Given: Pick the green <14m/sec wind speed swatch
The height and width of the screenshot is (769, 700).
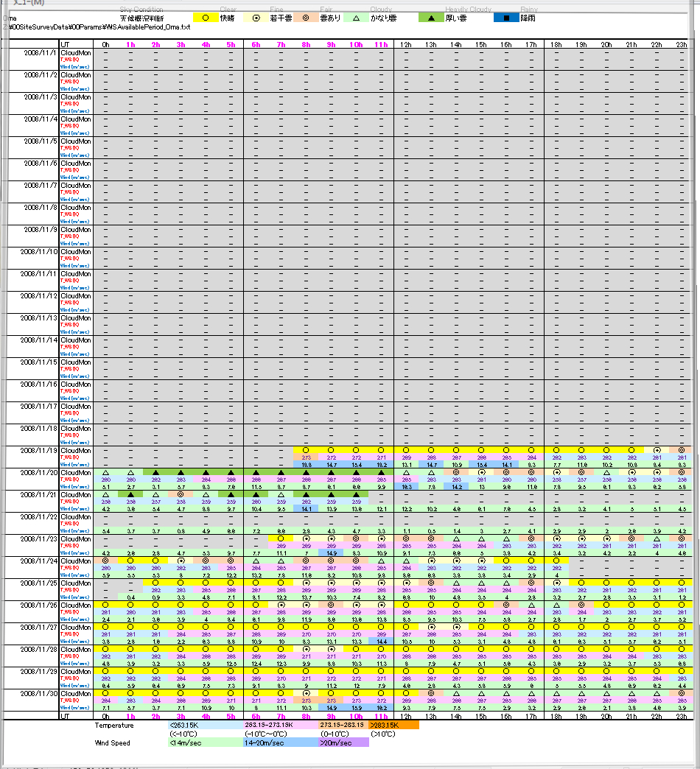Looking at the screenshot, I should pos(194,743).
